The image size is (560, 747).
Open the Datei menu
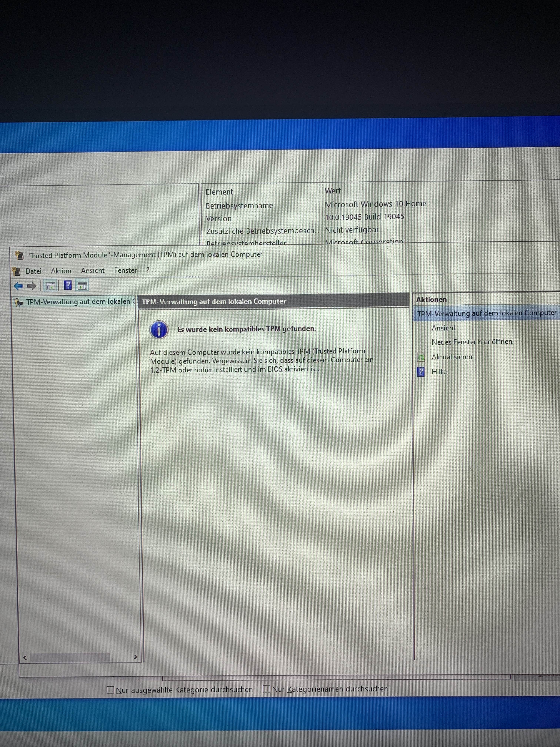coord(33,271)
